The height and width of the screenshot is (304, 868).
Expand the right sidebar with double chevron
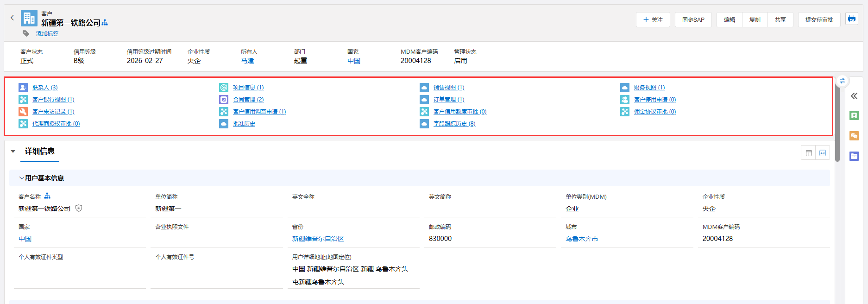(x=854, y=96)
